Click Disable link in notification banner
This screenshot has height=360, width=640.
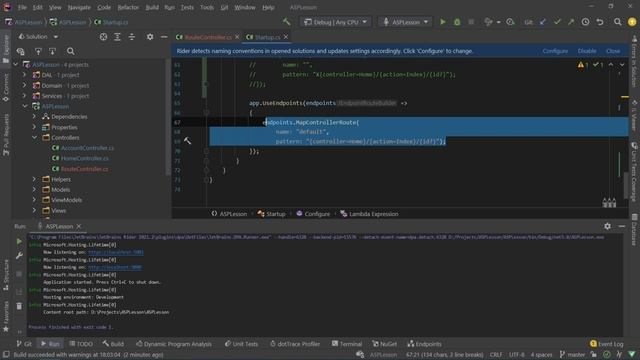(587, 51)
